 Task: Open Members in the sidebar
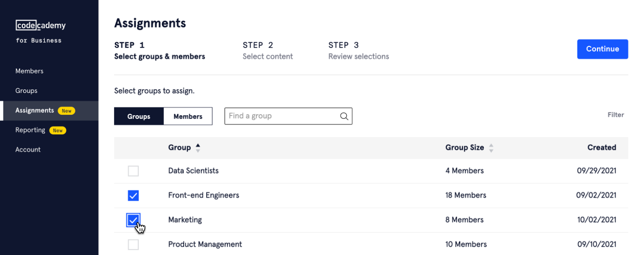(29, 71)
